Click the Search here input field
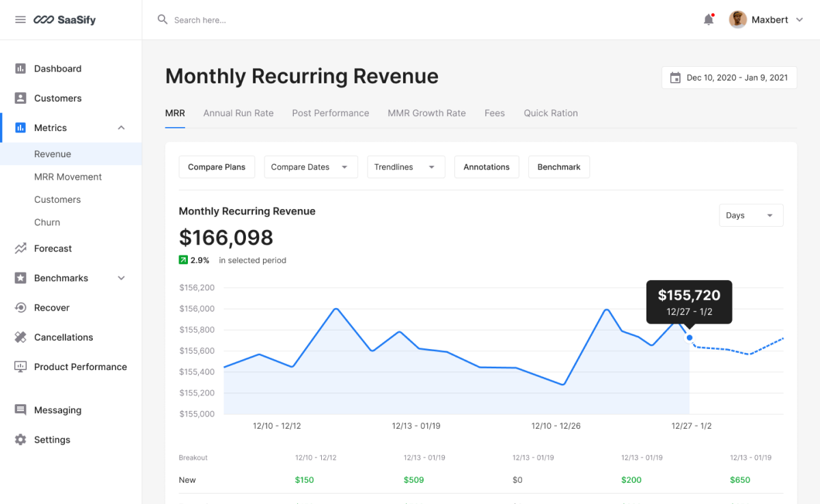This screenshot has width=820, height=504. 273,20
